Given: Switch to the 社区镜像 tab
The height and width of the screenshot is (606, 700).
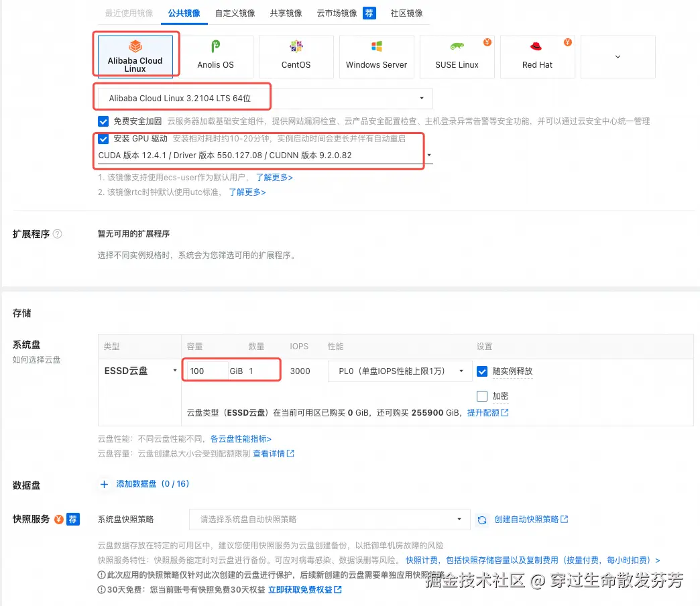Looking at the screenshot, I should 406,13.
